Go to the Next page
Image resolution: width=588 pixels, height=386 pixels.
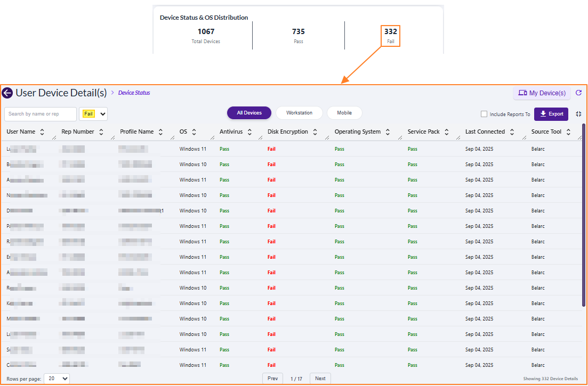point(320,379)
